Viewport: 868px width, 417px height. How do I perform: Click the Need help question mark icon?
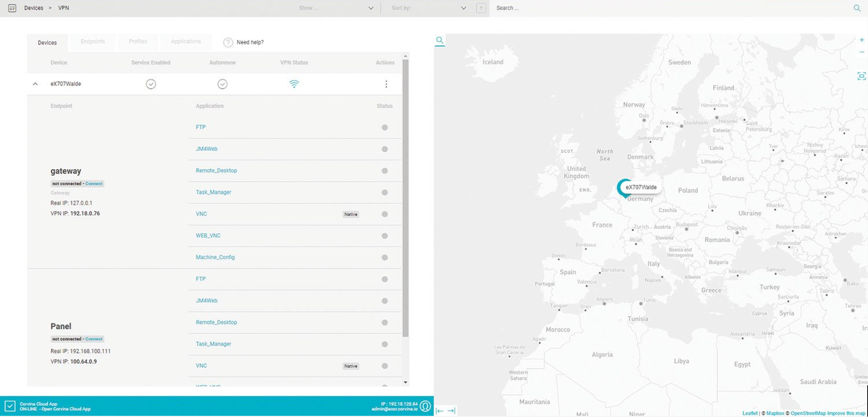(x=228, y=43)
